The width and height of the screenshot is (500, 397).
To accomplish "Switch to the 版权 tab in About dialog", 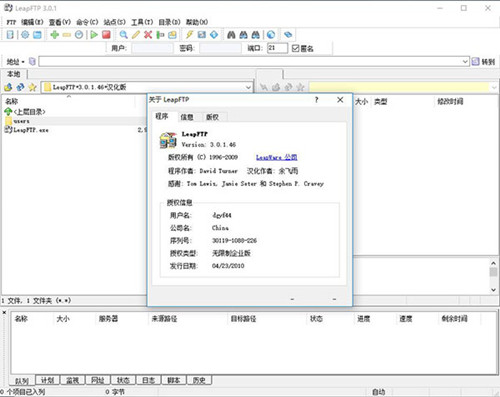I will [212, 117].
